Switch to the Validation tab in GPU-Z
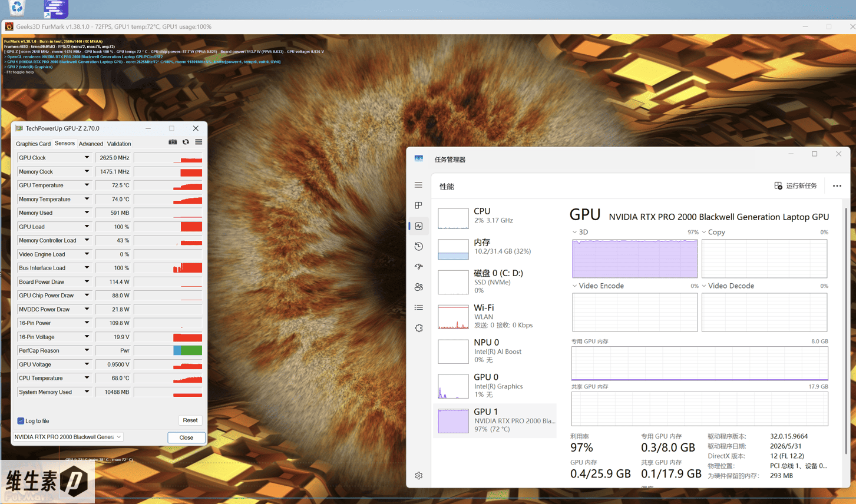 [119, 144]
